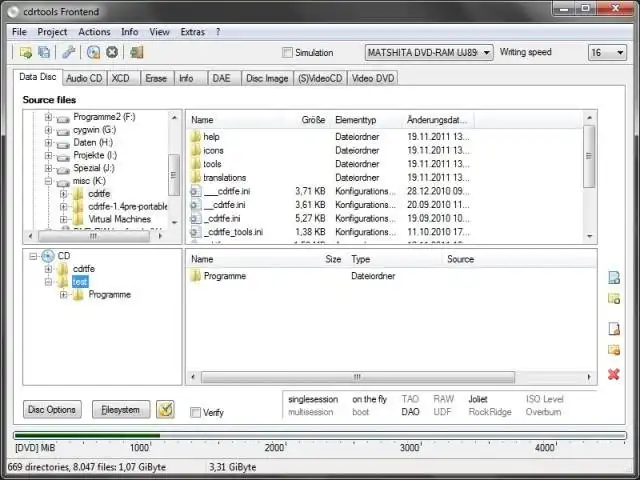Switch to the Disc Image tab
The width and height of the screenshot is (640, 480).
pyautogui.click(x=267, y=78)
